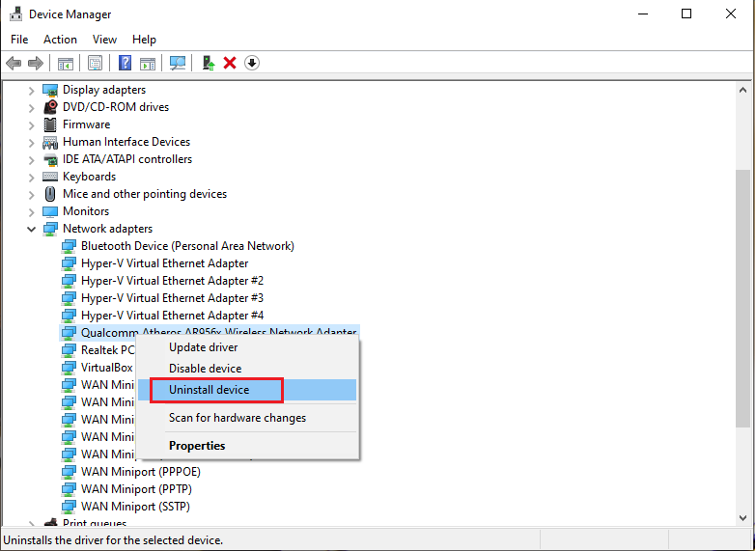The height and width of the screenshot is (551, 756).
Task: Click the Properties sheet toolbar icon
Action: [95, 63]
